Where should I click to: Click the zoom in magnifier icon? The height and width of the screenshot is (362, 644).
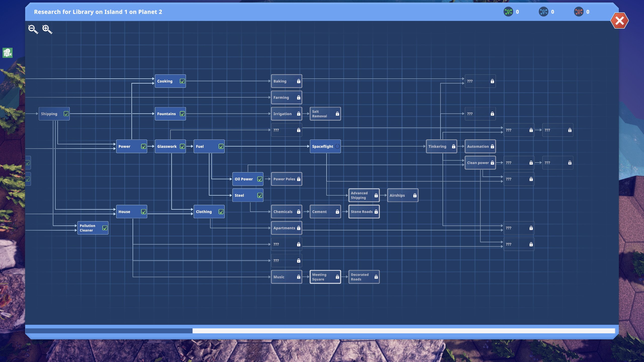coord(47,29)
